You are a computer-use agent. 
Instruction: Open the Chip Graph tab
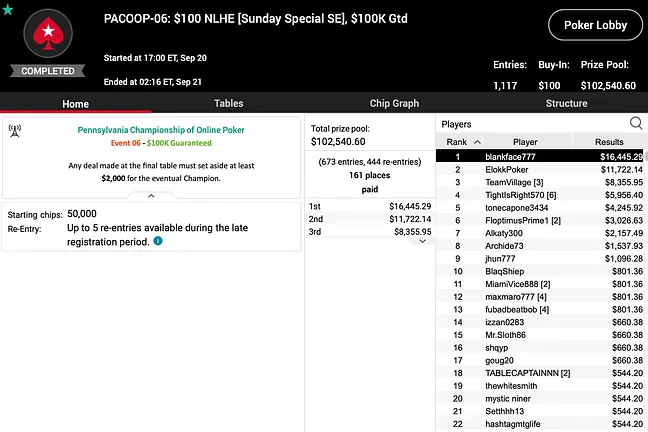click(394, 103)
